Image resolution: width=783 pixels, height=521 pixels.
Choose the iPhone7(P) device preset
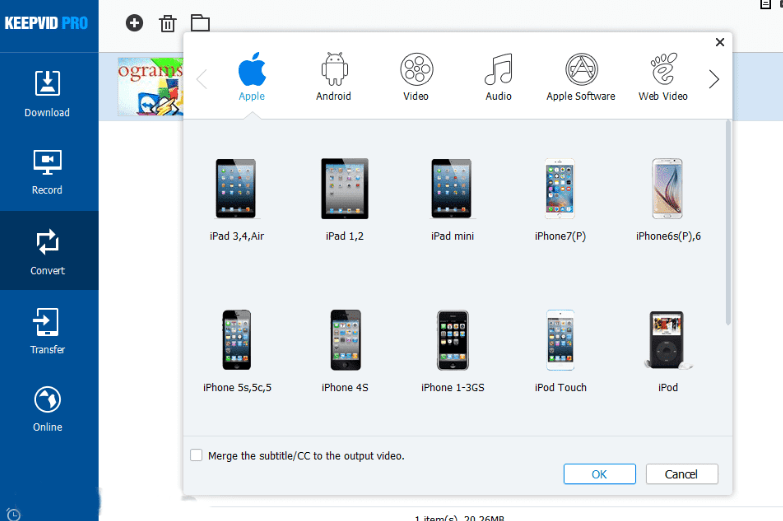click(560, 200)
